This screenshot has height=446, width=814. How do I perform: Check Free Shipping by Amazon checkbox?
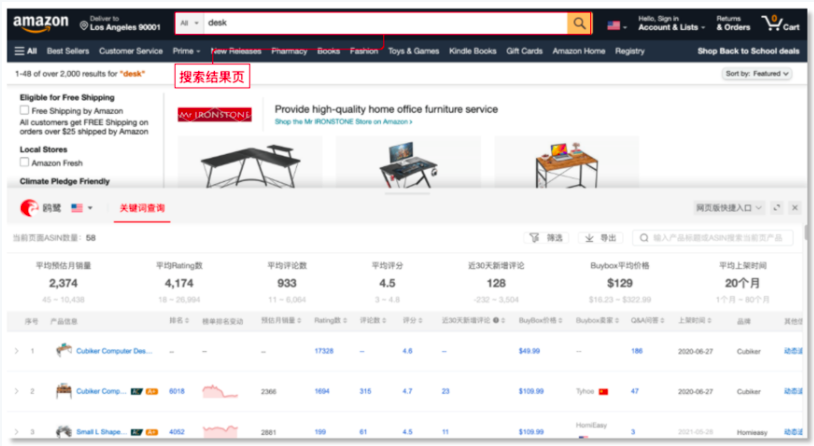tap(24, 110)
